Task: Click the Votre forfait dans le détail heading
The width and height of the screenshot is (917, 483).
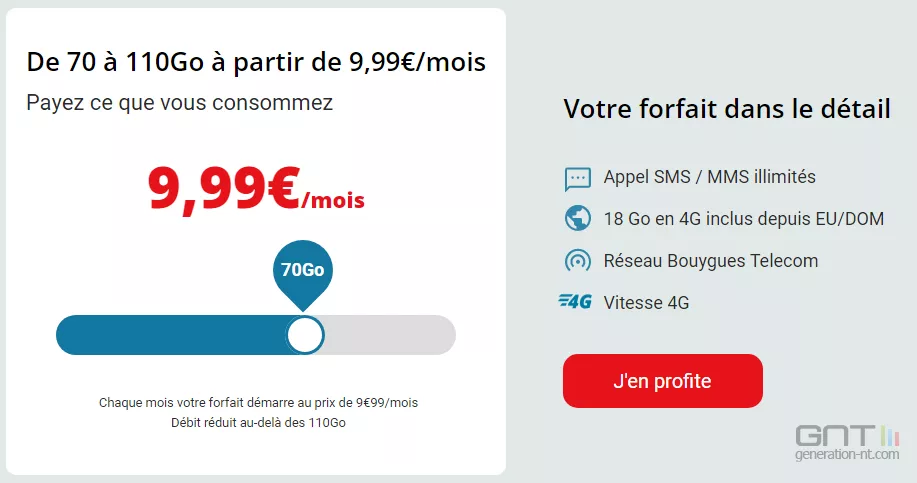Action: point(727,109)
